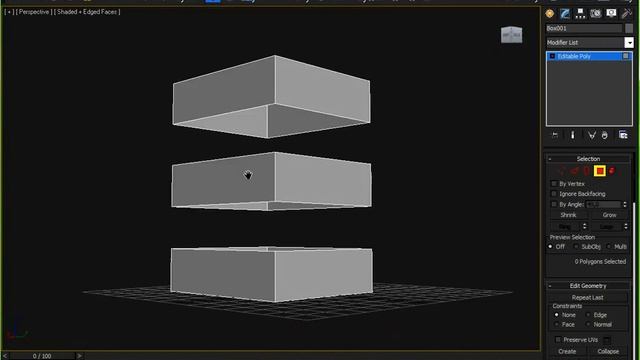640x360 pixels.
Task: Select Normal constraint radio button
Action: 588,324
